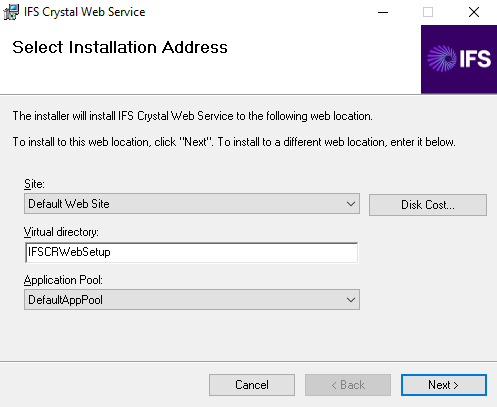Click the 'Select Installation Address' heading
Viewport: 497px width, 407px height.
point(120,47)
